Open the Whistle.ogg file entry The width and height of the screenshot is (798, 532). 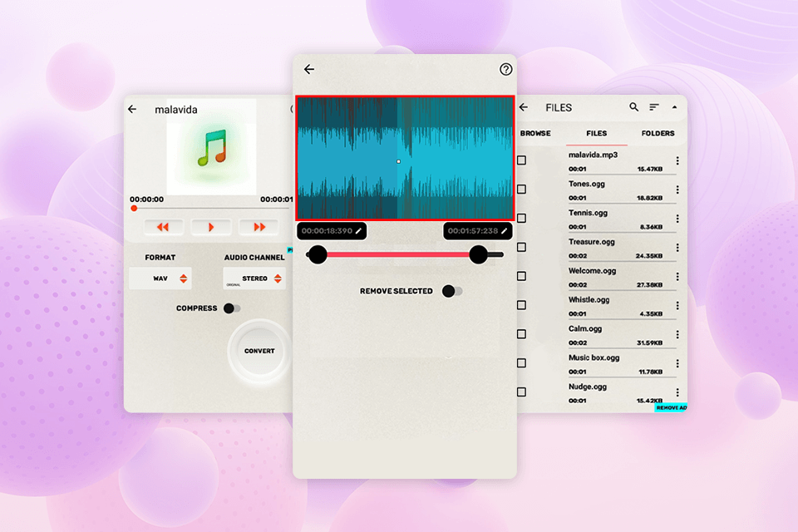tap(622, 306)
